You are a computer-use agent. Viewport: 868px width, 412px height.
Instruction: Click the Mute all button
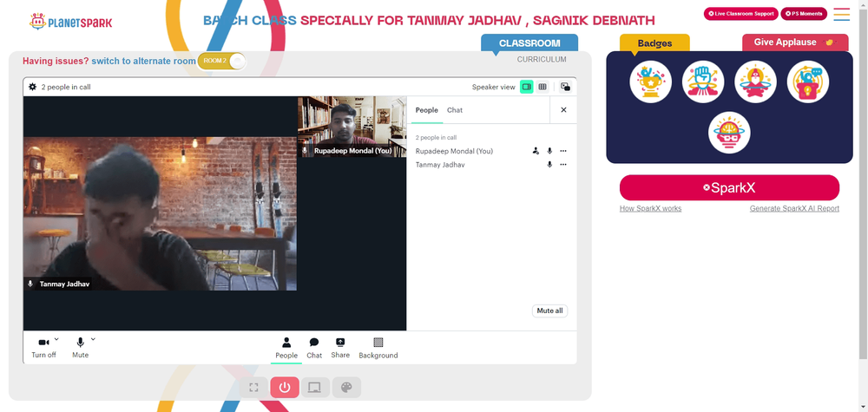coord(549,311)
